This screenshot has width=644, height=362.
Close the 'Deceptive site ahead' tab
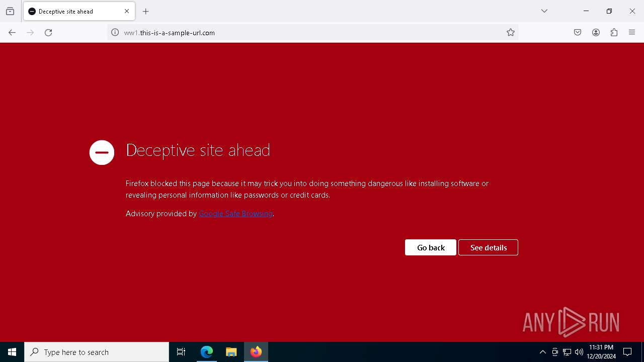pyautogui.click(x=127, y=11)
